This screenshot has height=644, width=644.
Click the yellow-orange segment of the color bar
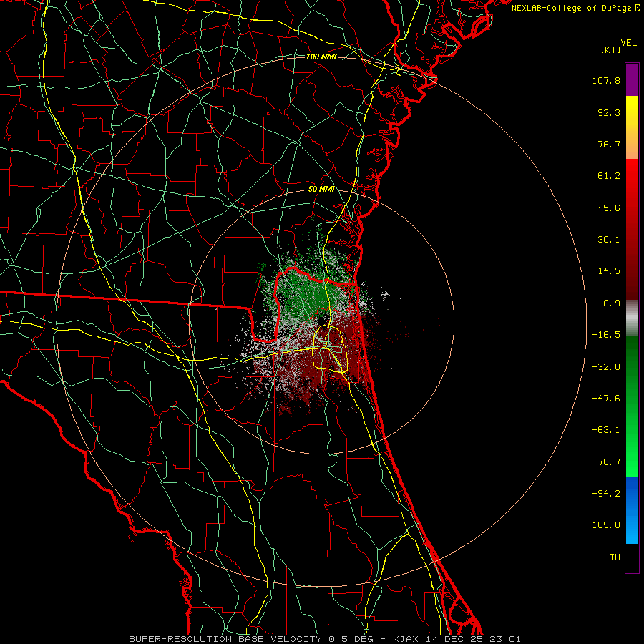click(632, 127)
